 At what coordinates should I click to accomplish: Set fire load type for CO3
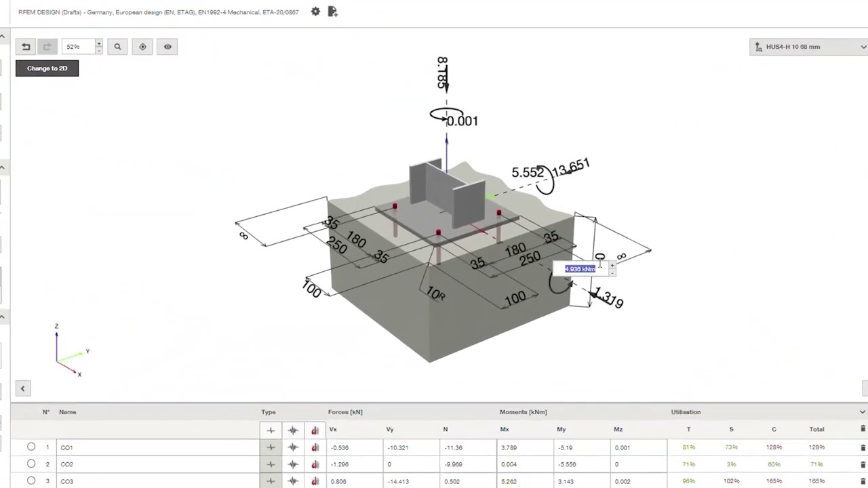315,481
